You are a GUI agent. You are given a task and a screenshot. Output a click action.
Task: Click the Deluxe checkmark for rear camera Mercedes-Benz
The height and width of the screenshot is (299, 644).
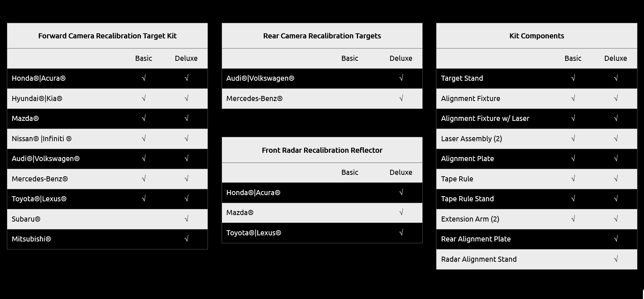pos(401,98)
